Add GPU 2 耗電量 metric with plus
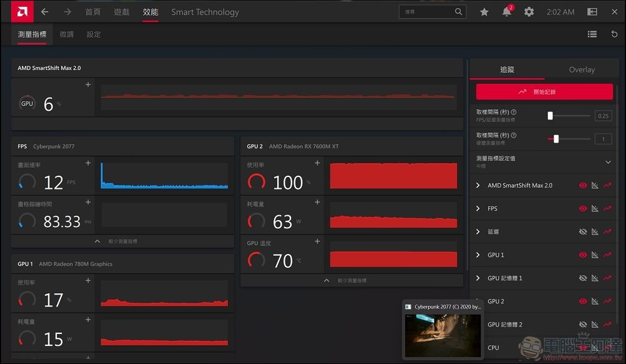 tap(317, 202)
